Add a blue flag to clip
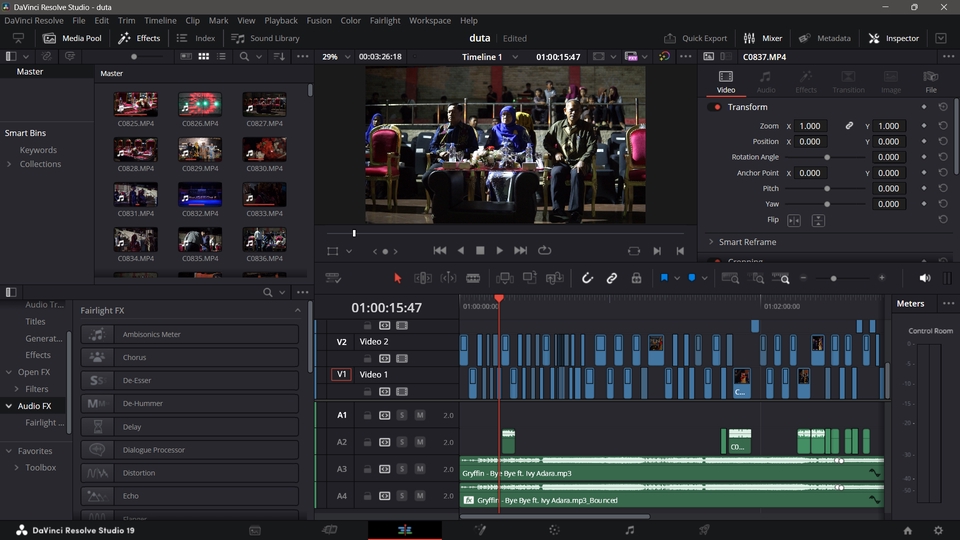 coord(664,278)
